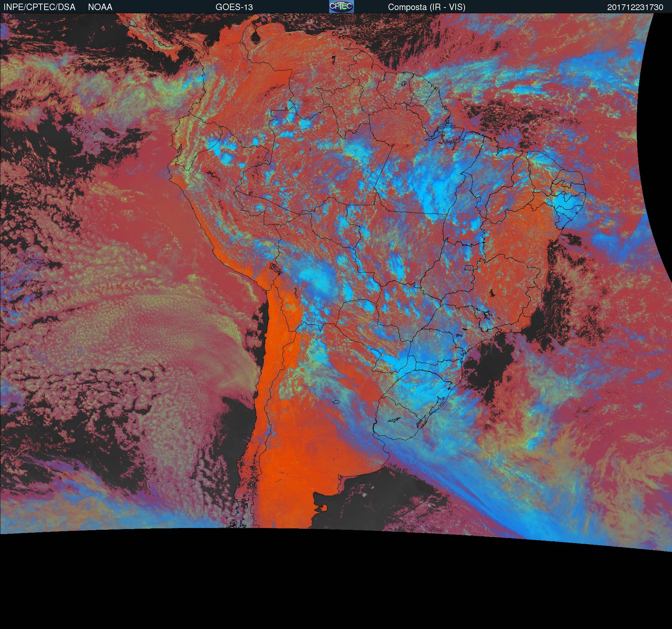Click the NOAA label in the header
Viewport: 672px width, 629px height.
click(100, 7)
